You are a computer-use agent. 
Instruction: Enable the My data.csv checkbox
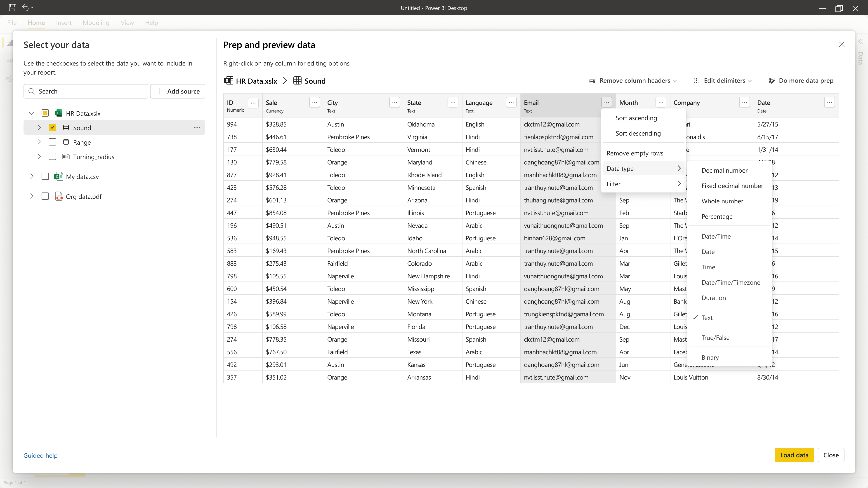(45, 176)
